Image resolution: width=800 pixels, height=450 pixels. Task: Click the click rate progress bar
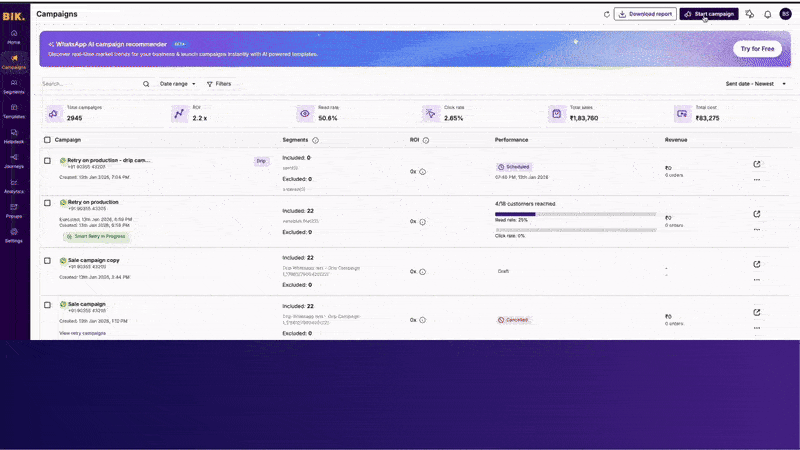point(576,230)
